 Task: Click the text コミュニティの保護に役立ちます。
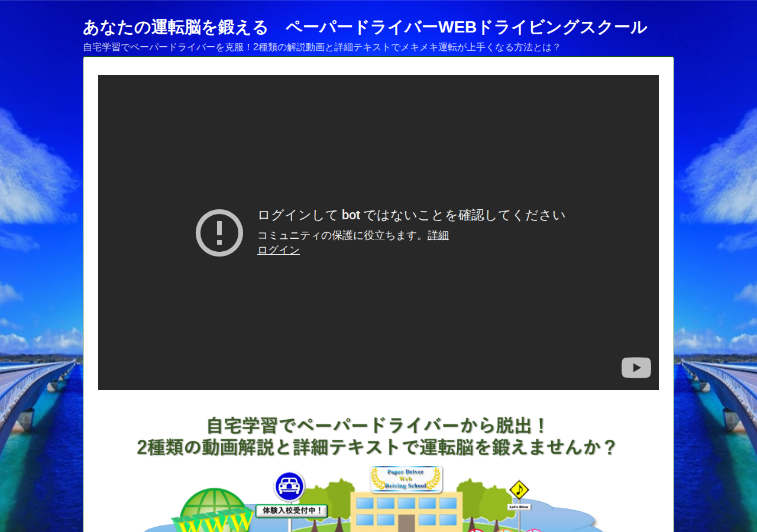tap(342, 235)
